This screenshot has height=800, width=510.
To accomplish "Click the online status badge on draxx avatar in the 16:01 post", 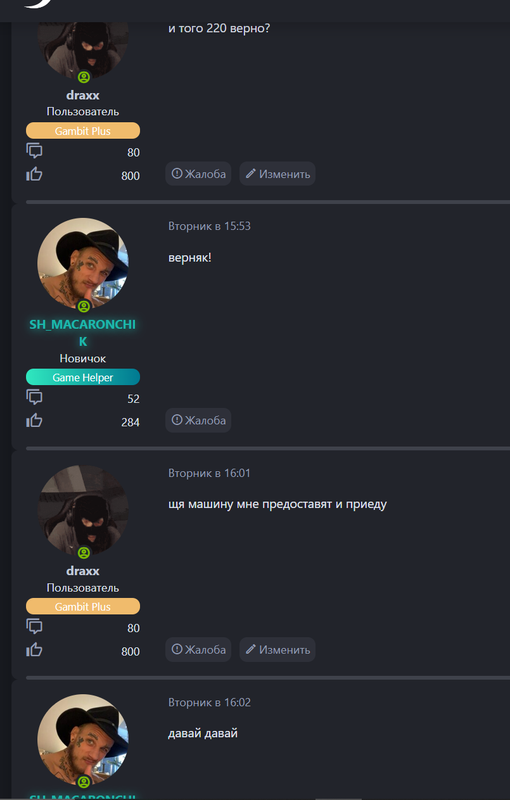I will [84, 553].
